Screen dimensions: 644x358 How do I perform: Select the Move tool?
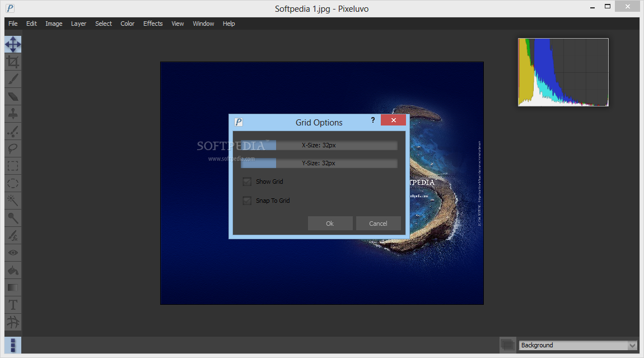(x=13, y=44)
